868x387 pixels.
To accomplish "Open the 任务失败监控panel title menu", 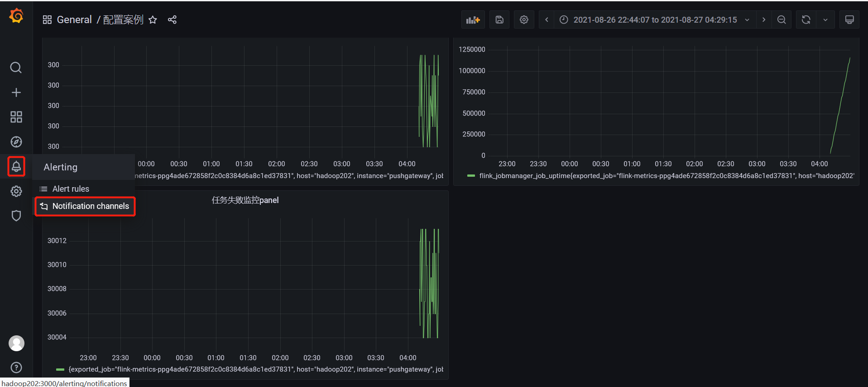I will pyautogui.click(x=245, y=200).
